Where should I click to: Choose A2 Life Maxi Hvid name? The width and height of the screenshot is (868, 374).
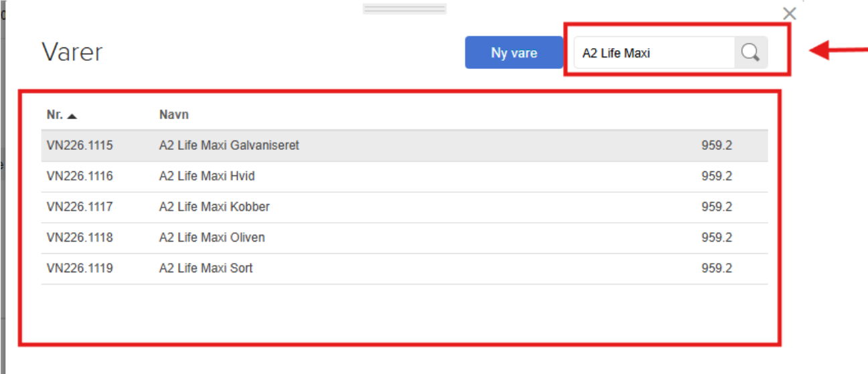coord(207,176)
